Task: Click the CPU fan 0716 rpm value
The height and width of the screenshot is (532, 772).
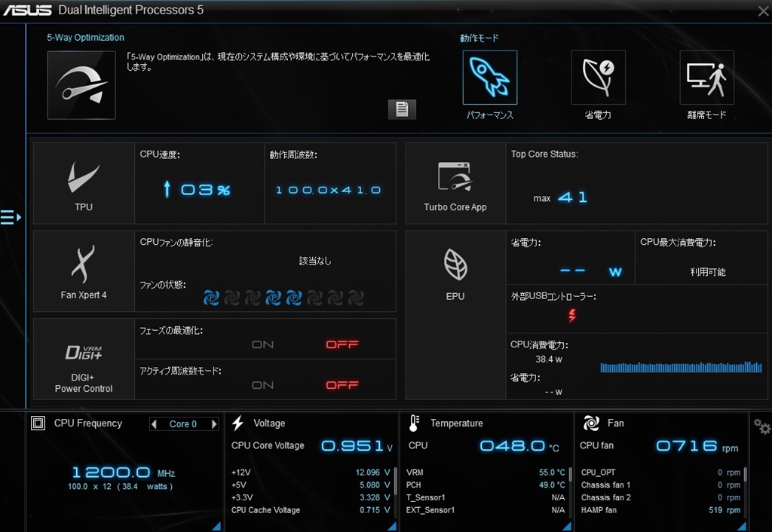Action: [x=697, y=446]
